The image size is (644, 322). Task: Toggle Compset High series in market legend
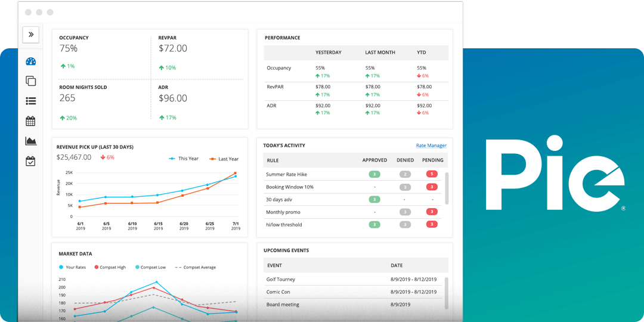click(x=110, y=267)
